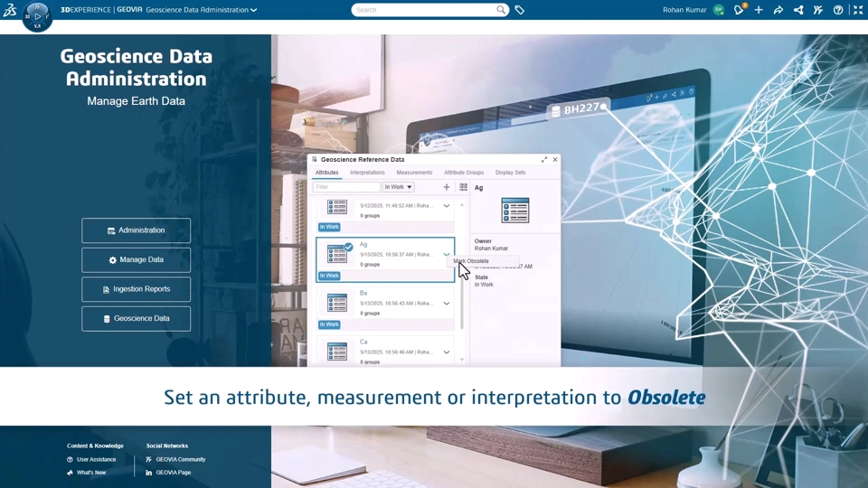The image size is (868, 488).
Task: Click the Ingestion Reports document icon
Action: pos(106,289)
